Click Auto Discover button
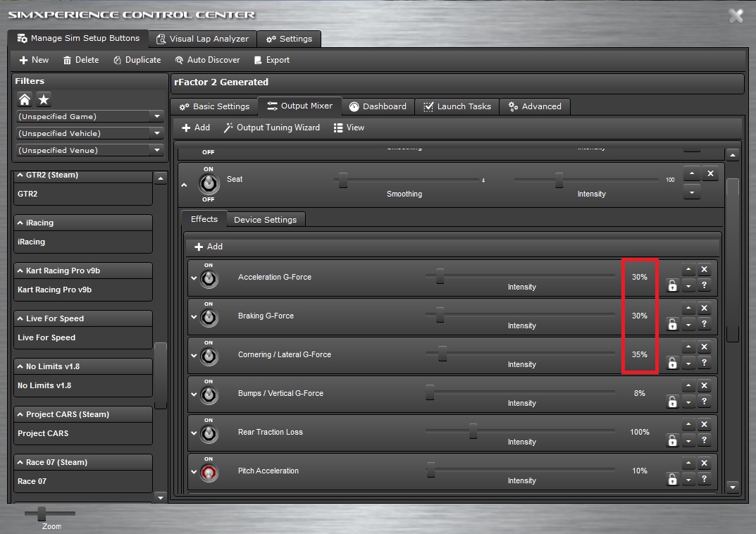Image resolution: width=756 pixels, height=534 pixels. pyautogui.click(x=207, y=60)
